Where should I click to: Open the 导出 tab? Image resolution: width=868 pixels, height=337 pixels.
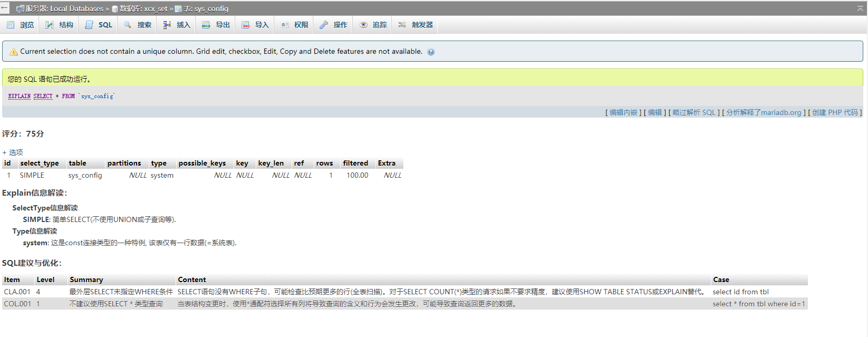(x=216, y=25)
